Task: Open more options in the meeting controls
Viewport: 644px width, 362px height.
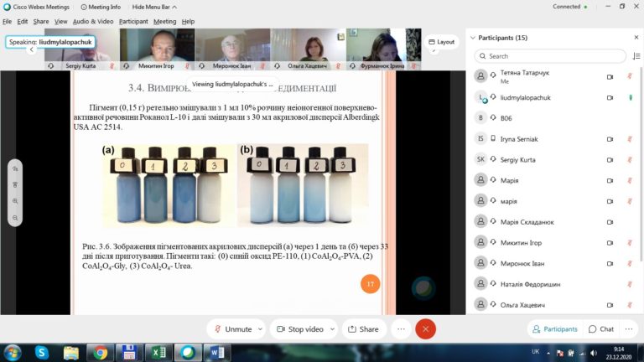Action: coord(401,329)
